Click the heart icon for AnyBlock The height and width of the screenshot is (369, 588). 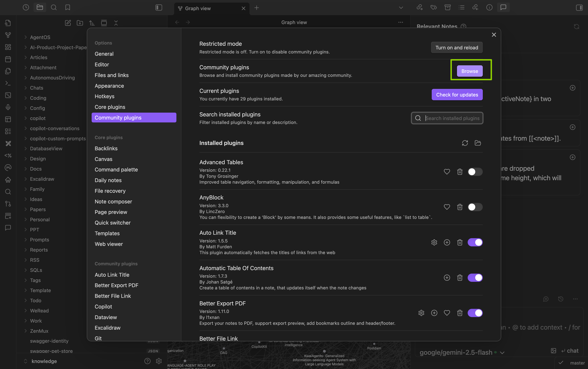[447, 207]
